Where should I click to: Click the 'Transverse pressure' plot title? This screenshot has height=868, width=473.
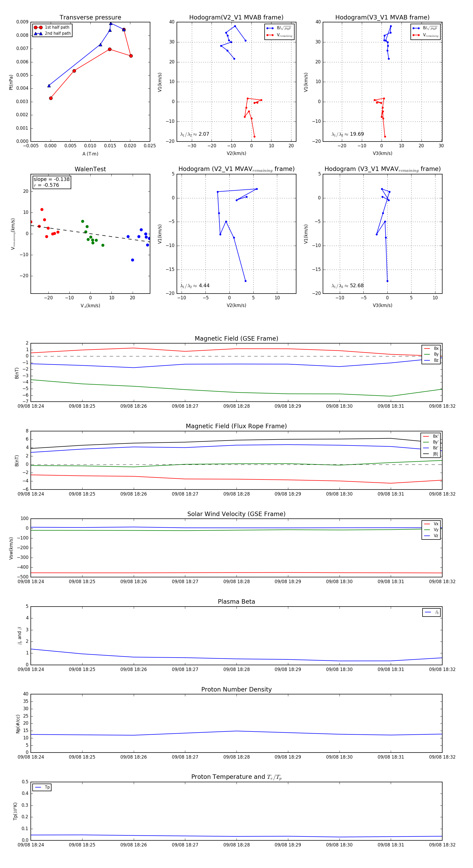(x=90, y=18)
